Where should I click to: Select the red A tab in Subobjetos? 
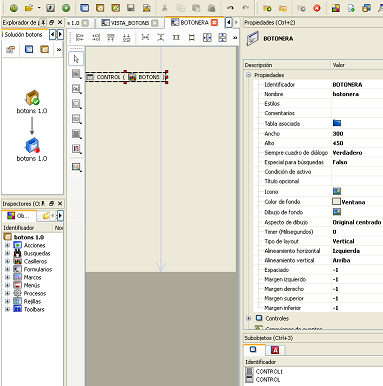[275, 350]
